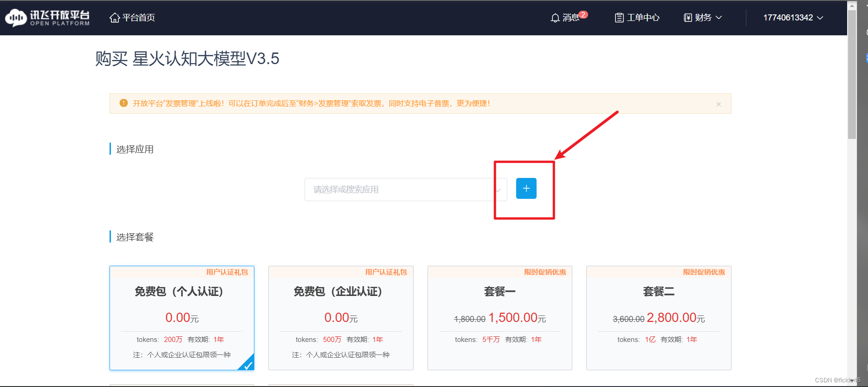
Task: Click scrollbar up arrow
Action: (x=852, y=5)
